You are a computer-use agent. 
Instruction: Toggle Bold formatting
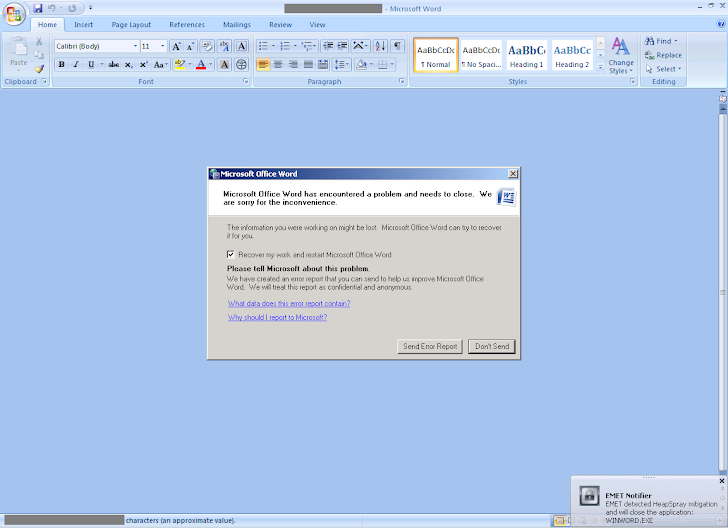click(x=61, y=65)
